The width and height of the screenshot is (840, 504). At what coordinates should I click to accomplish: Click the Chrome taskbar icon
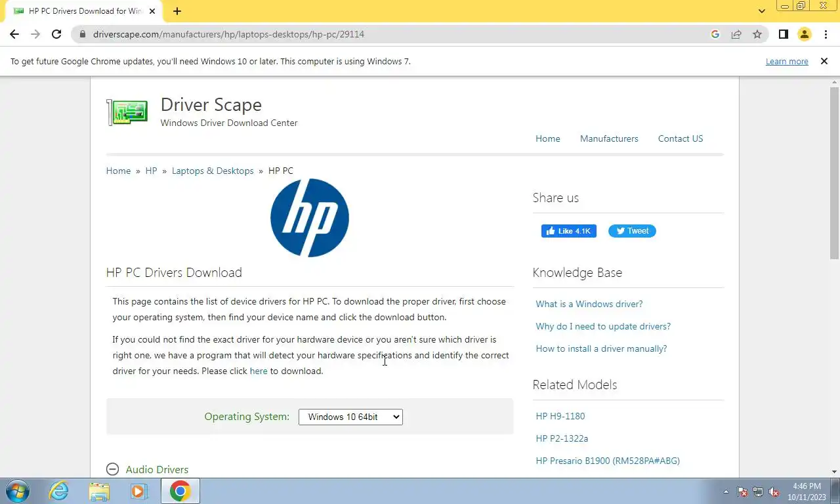pos(180,491)
